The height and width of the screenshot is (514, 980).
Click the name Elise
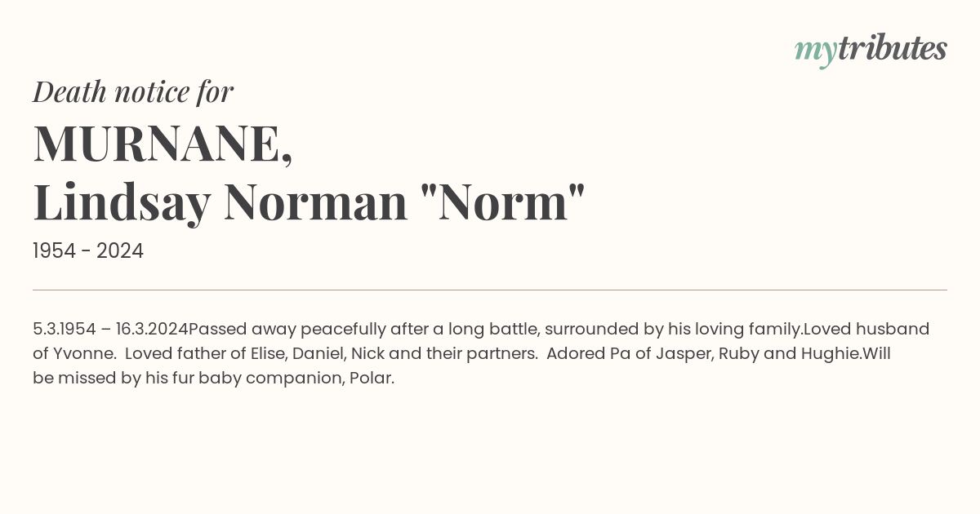click(x=269, y=354)
